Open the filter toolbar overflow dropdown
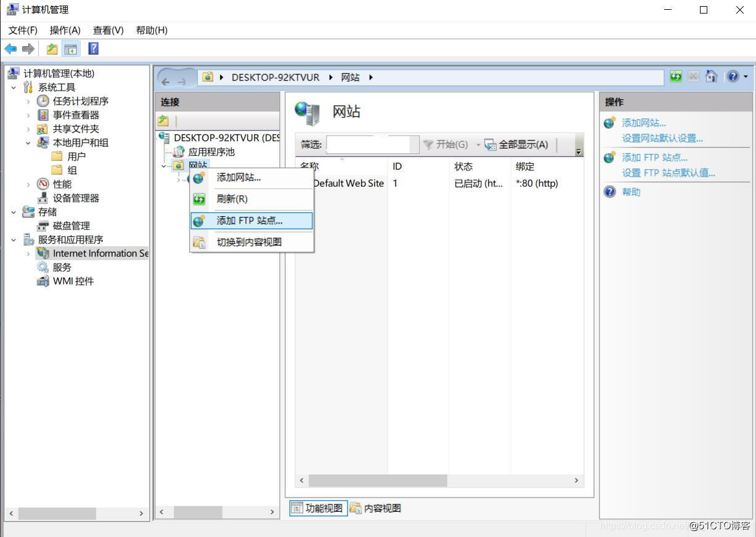This screenshot has width=756, height=537. 579,151
